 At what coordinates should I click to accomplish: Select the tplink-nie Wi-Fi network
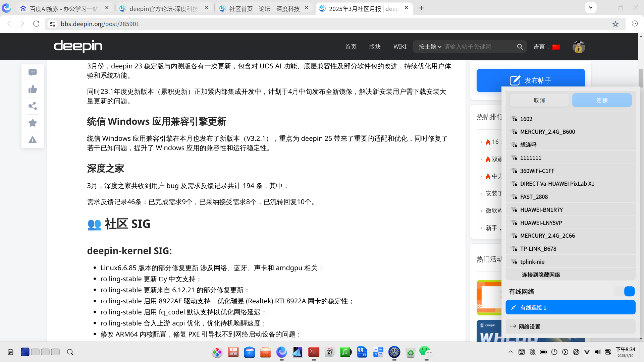point(570,262)
